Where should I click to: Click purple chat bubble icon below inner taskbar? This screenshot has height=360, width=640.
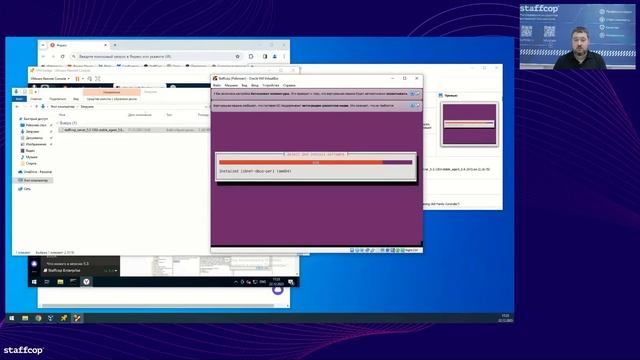[278, 290]
